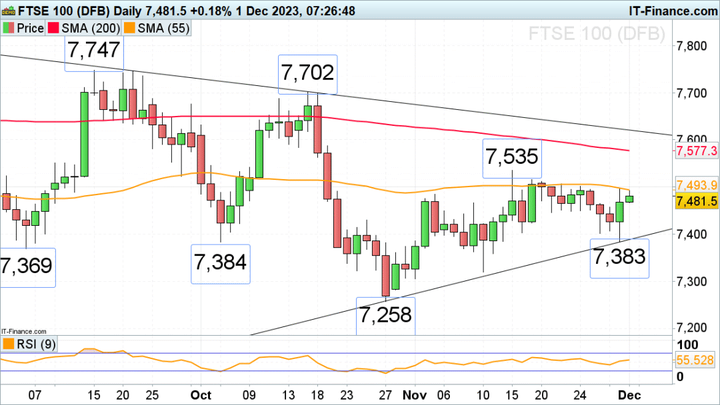Viewport: 720px width, 405px height.
Task: Click the small IT-Finance.com text at the chart's bottom left
Action: coord(23,332)
